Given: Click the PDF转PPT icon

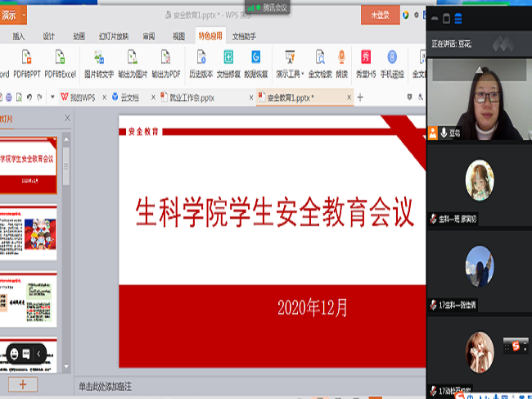Looking at the screenshot, I should tap(27, 57).
